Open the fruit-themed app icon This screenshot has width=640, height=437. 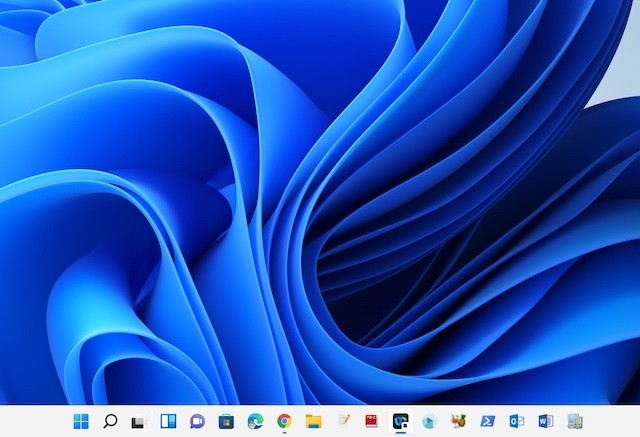(459, 421)
